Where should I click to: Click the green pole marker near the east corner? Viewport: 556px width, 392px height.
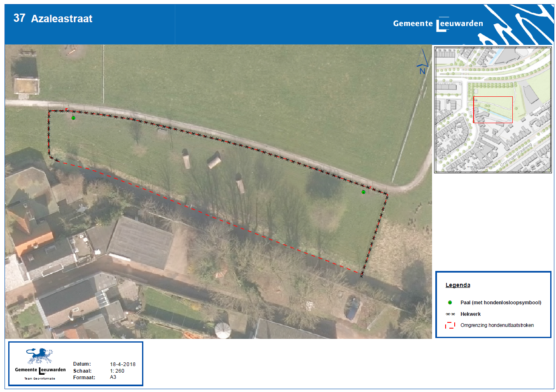pyautogui.click(x=363, y=192)
